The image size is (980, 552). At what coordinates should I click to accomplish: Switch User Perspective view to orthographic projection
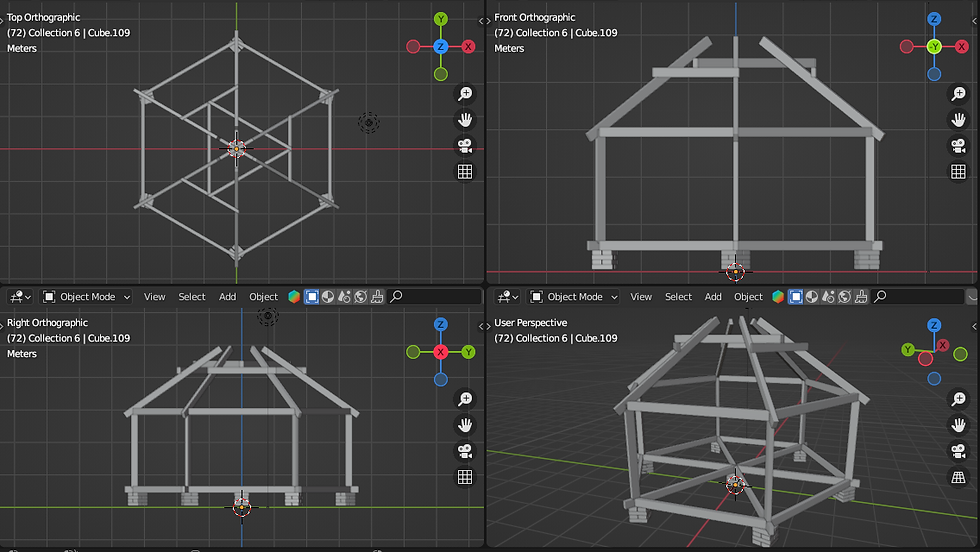point(958,478)
